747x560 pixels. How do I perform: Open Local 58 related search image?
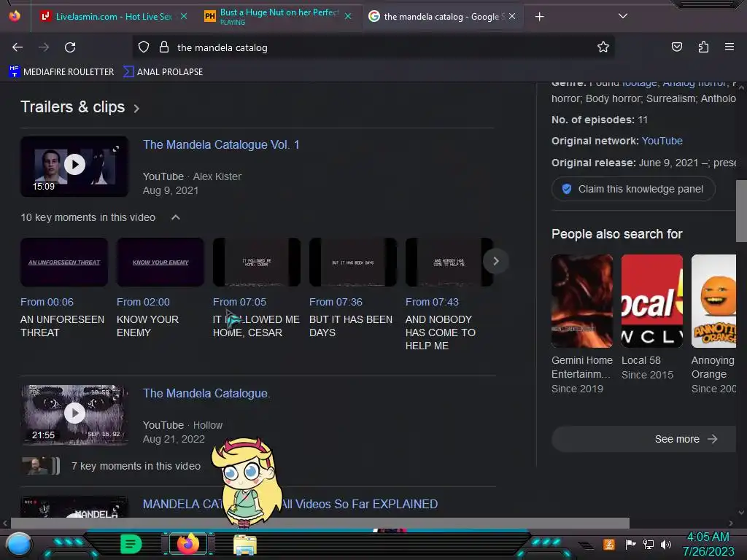(x=651, y=301)
